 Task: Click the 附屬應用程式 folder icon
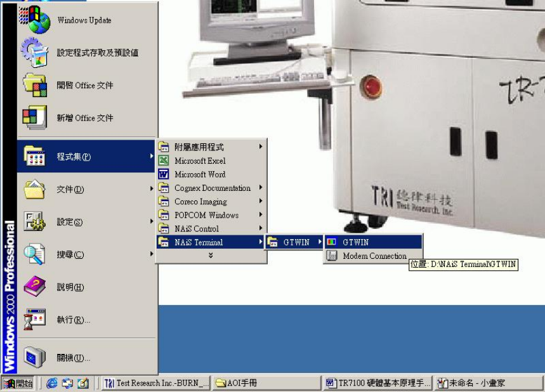pyautogui.click(x=163, y=147)
